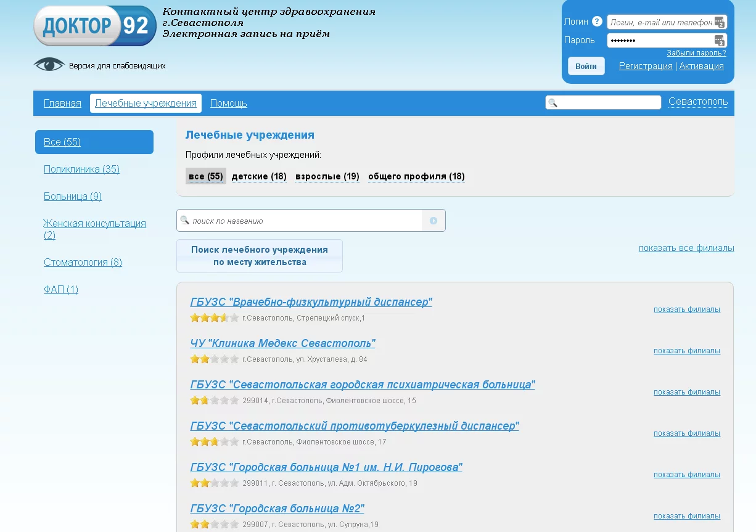Image resolution: width=756 pixels, height=532 pixels.
Task: Focus the Пароль input field
Action: click(x=667, y=41)
